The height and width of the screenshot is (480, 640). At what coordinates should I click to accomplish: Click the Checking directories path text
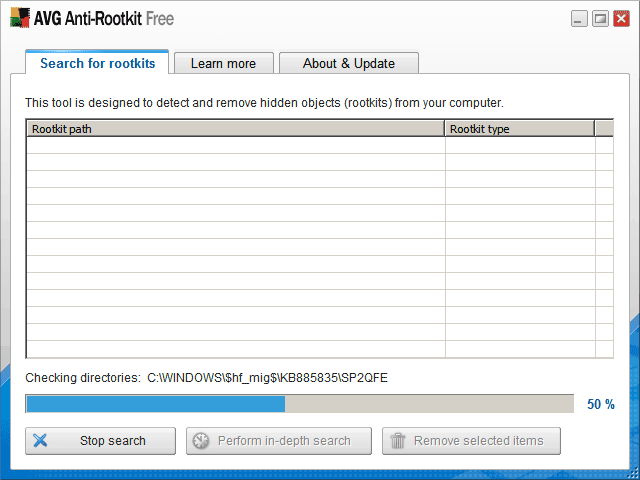point(267,378)
